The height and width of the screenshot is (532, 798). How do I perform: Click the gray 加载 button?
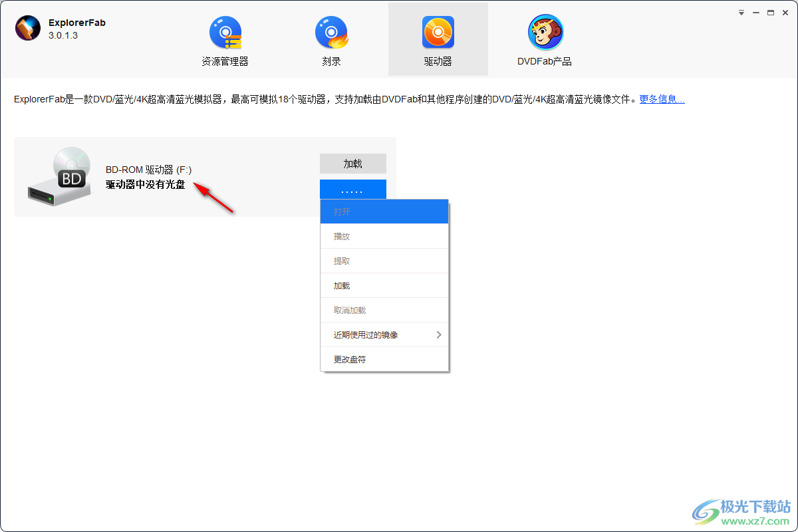pyautogui.click(x=352, y=164)
